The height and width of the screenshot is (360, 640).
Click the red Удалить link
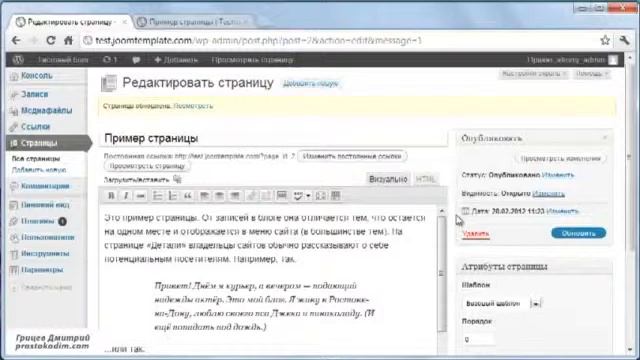tap(476, 234)
